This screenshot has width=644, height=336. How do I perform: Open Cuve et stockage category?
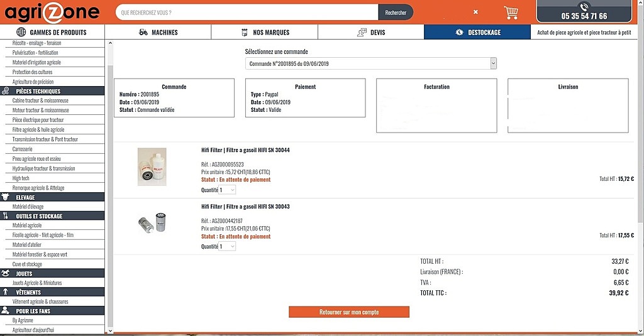[x=26, y=264]
